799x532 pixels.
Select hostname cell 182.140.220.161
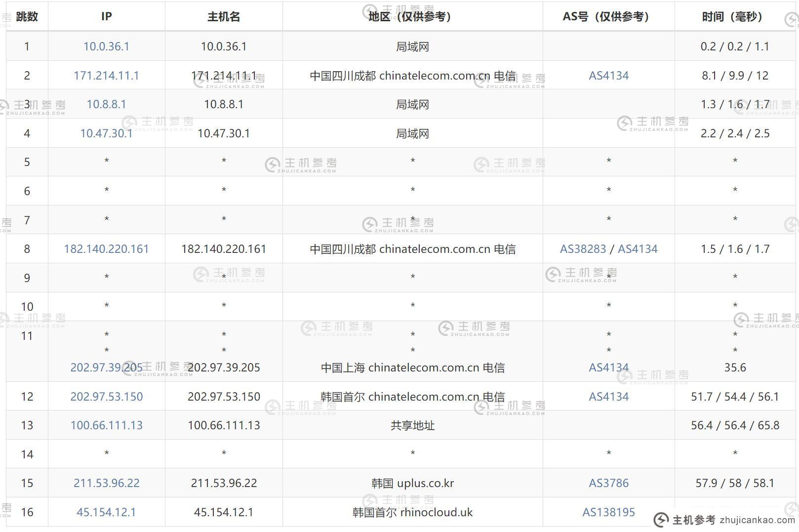224,249
